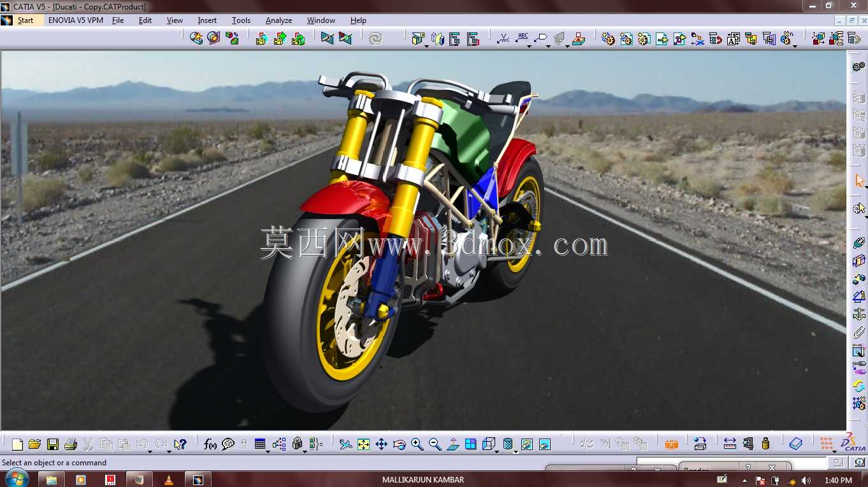The width and height of the screenshot is (868, 487).
Task: Click the Windows Start orb
Action: [x=16, y=479]
